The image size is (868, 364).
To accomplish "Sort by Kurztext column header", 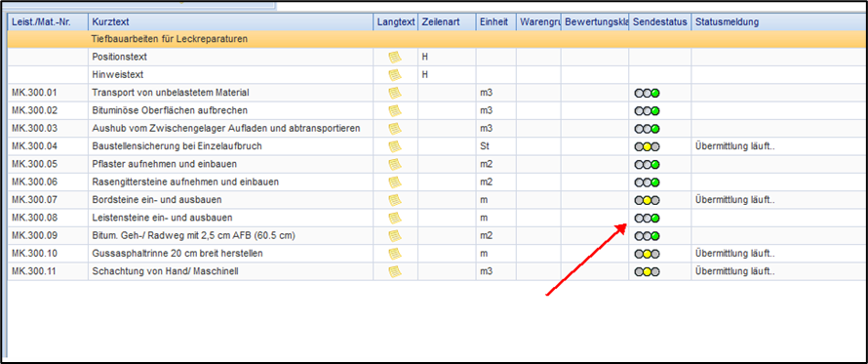I will [230, 22].
